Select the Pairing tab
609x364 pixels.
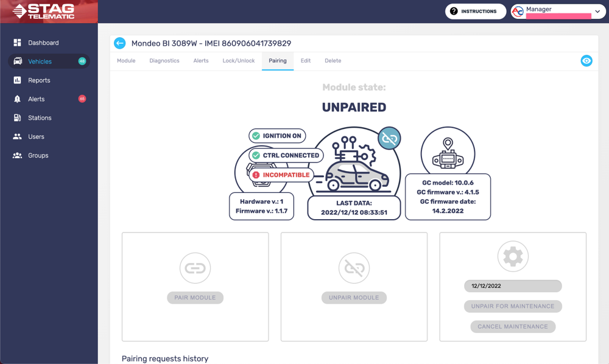(278, 60)
